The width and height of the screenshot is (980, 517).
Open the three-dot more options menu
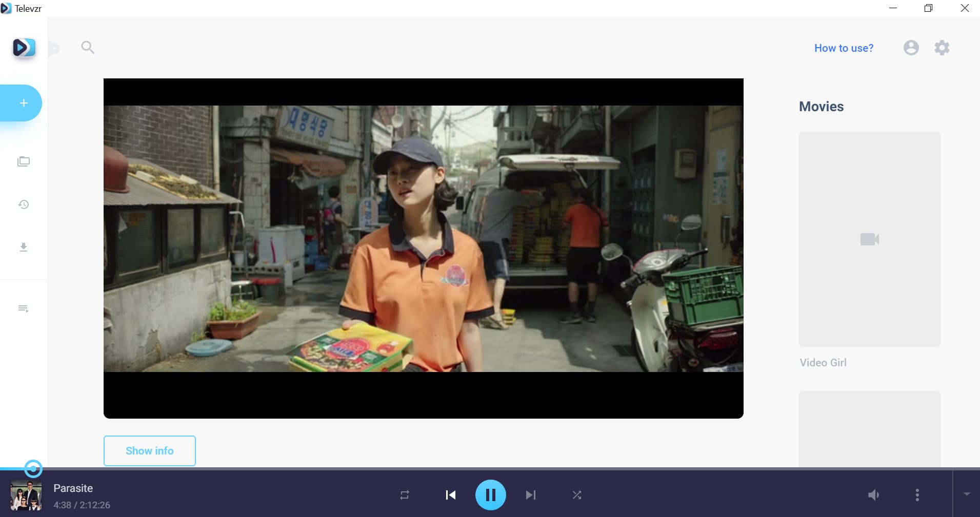coord(917,495)
